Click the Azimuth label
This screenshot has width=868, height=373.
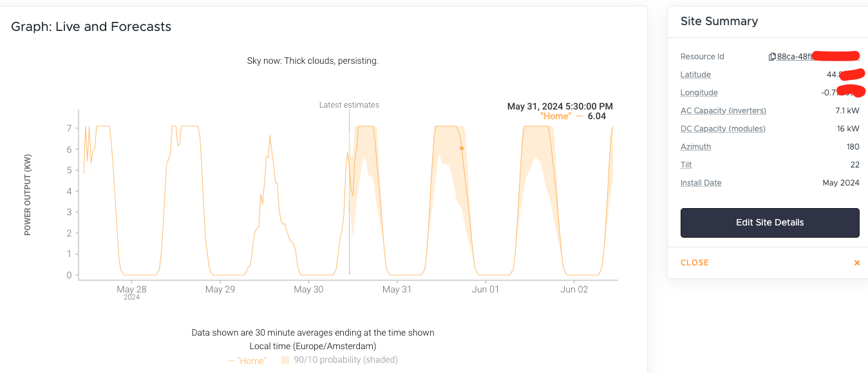(695, 147)
